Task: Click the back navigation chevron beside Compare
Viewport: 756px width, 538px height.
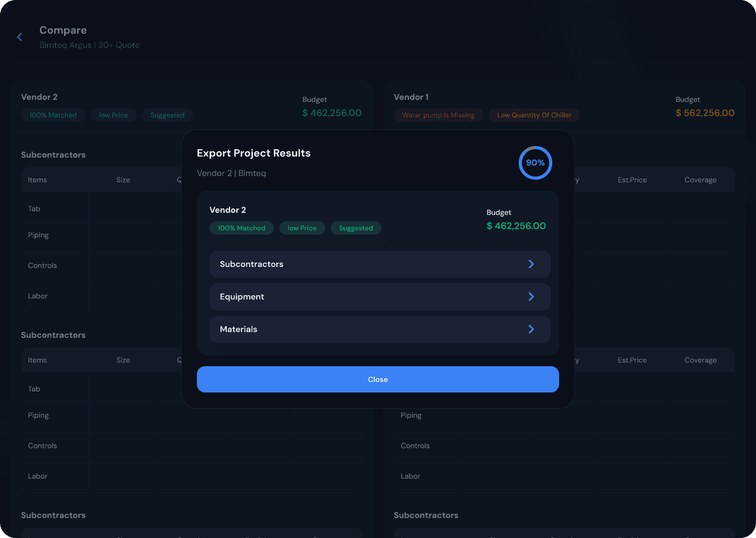Action: 19,37
